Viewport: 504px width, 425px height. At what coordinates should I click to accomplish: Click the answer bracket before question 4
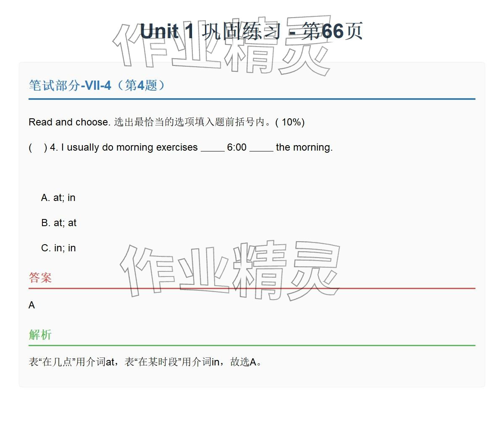click(x=38, y=147)
